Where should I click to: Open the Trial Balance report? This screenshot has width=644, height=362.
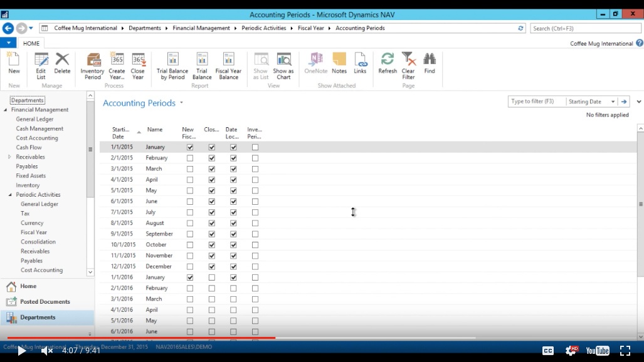(x=202, y=66)
